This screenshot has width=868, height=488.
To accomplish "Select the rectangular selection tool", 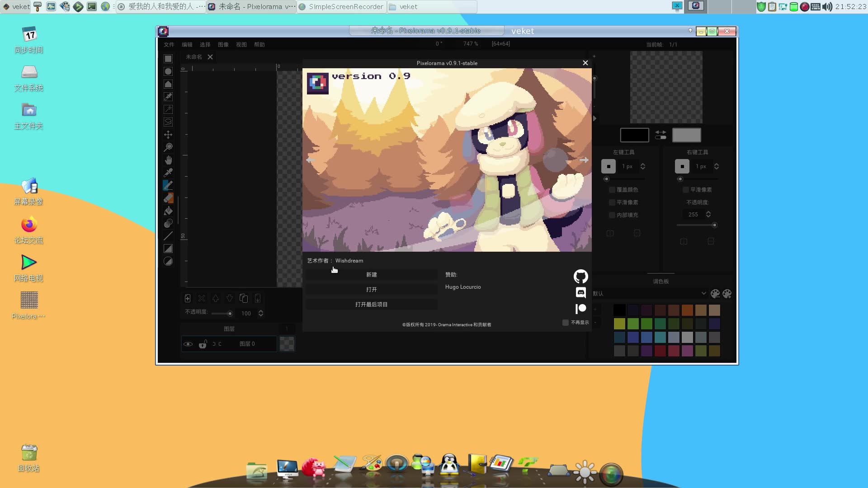I will pos(168,59).
